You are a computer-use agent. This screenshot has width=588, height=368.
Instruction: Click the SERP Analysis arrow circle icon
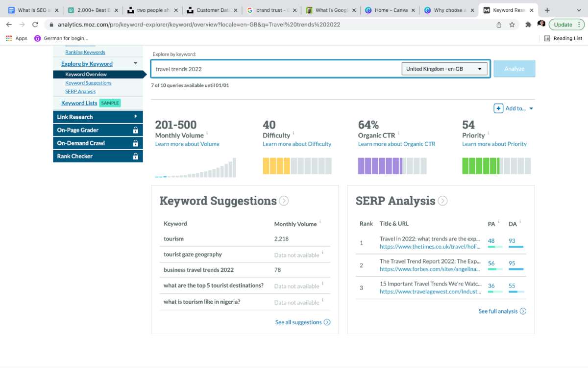[x=442, y=201]
